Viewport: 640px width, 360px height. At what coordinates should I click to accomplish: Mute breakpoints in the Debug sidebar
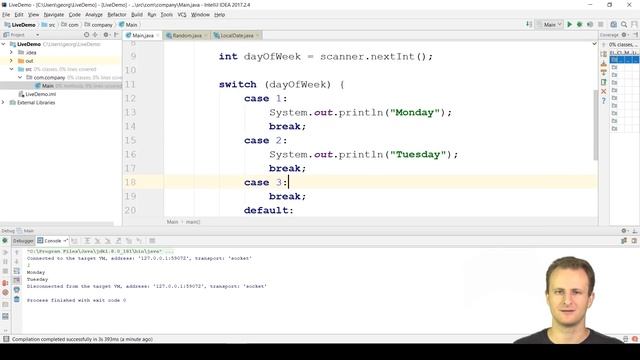click(x=5, y=292)
